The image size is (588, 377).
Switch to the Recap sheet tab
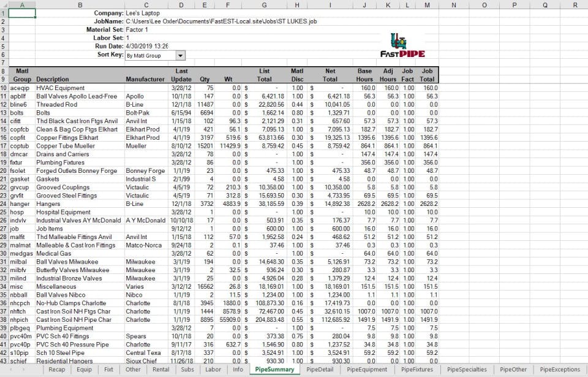pos(56,370)
